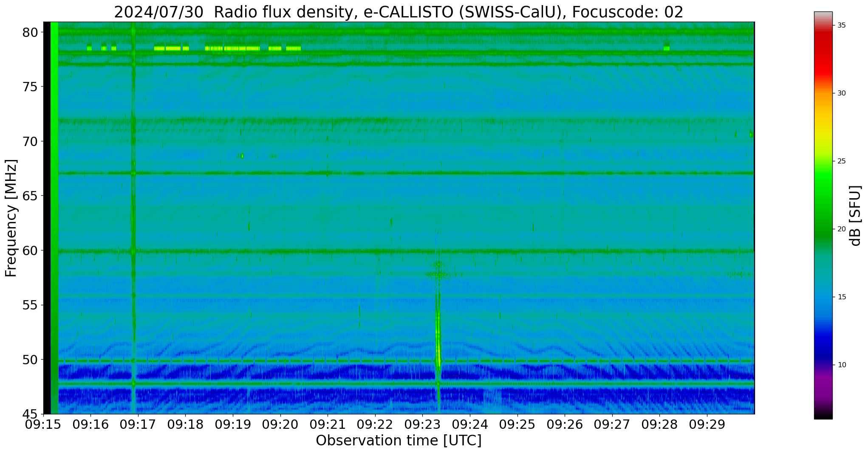Click the 09:15 time tick label
This screenshot has width=868, height=453.
(43, 424)
